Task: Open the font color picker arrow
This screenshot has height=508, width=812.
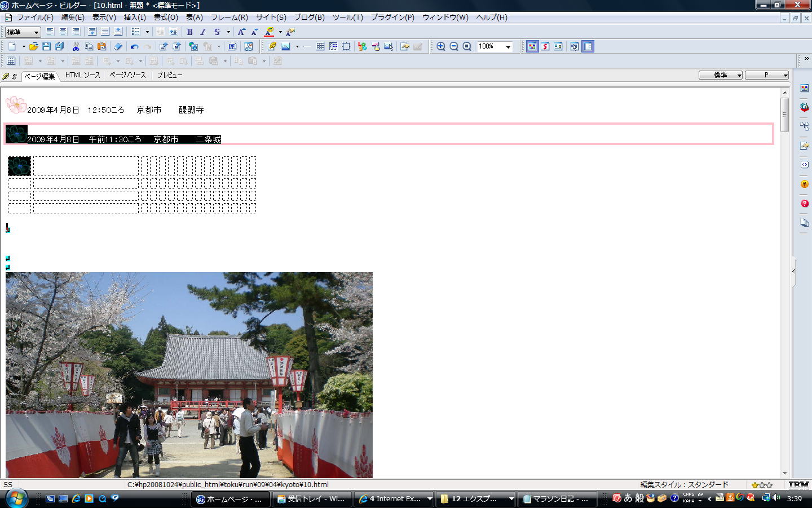Action: pyautogui.click(x=280, y=32)
